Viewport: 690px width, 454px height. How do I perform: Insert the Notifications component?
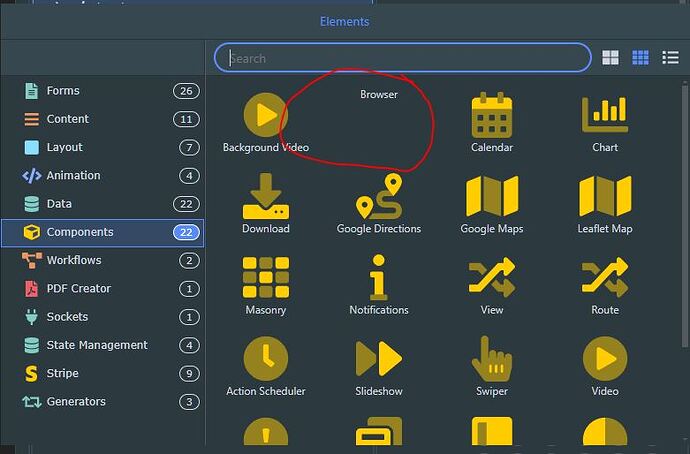378,285
